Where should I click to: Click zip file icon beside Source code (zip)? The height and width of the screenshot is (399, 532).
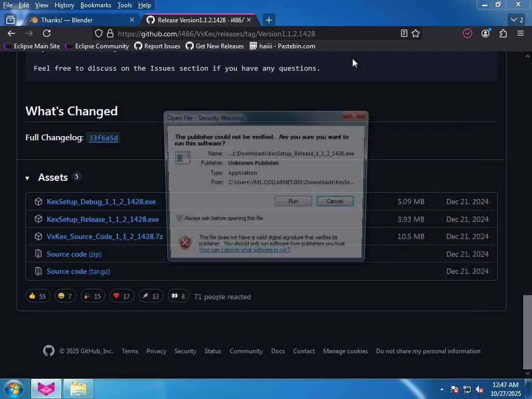click(38, 254)
